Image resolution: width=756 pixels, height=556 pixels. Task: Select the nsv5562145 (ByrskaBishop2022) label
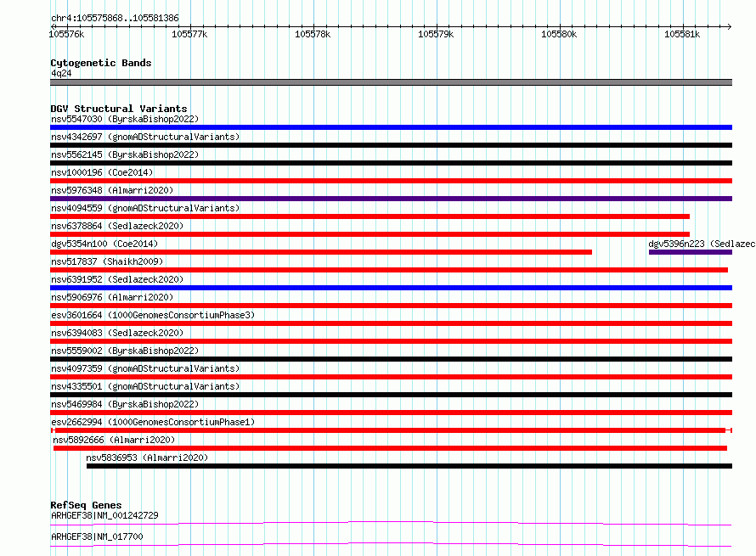click(x=125, y=154)
